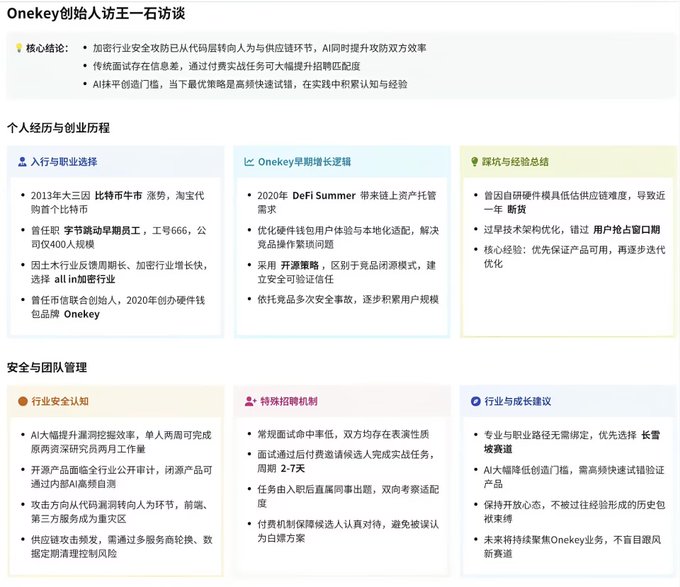Click the card title 行业安全认知
Screen dimensions: 680x587
click(x=60, y=401)
